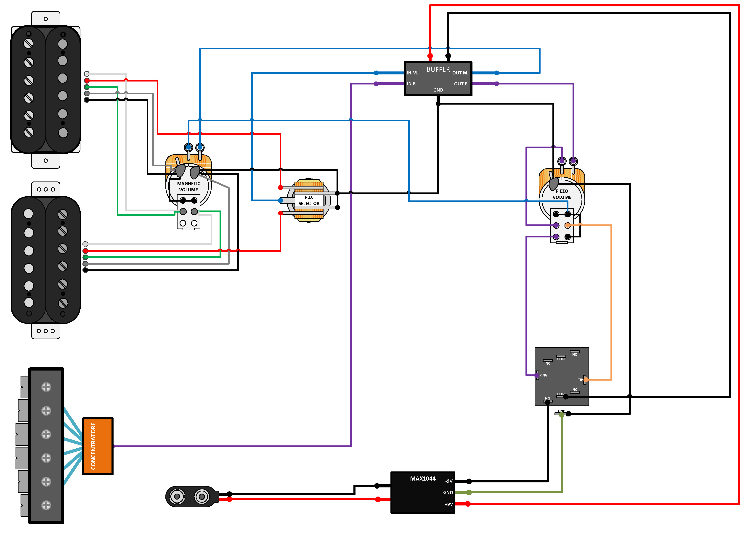Click the orange solder lug on piezo pot
The height and width of the screenshot is (534, 756).
pos(568,225)
